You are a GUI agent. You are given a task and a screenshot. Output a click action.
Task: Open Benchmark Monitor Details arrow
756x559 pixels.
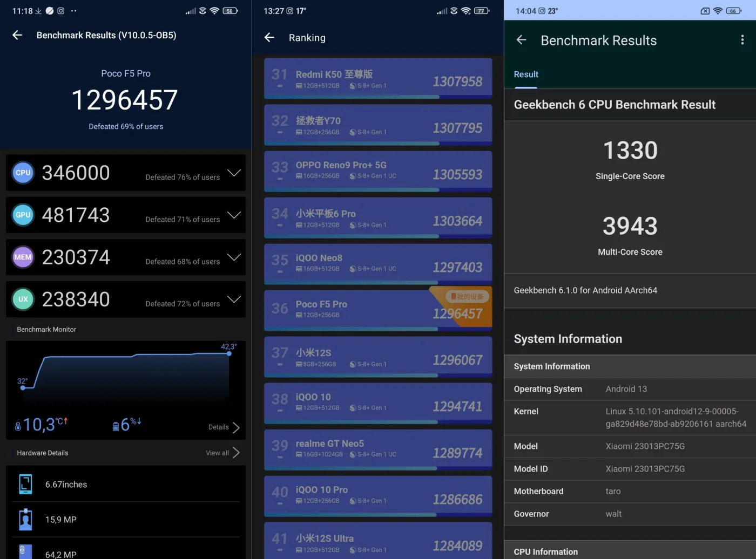[x=236, y=427]
